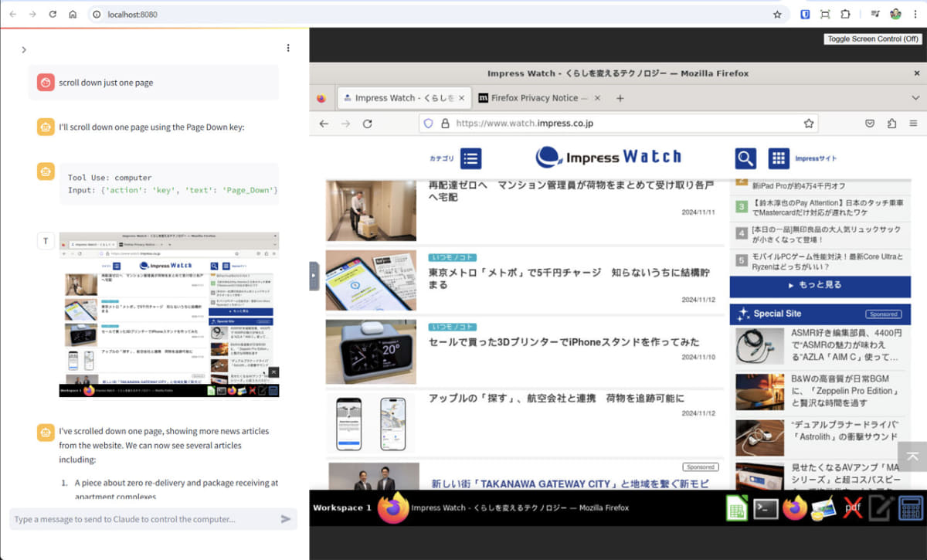Open the text editor taskbar icon
This screenshot has width=927, height=560.
point(881,508)
